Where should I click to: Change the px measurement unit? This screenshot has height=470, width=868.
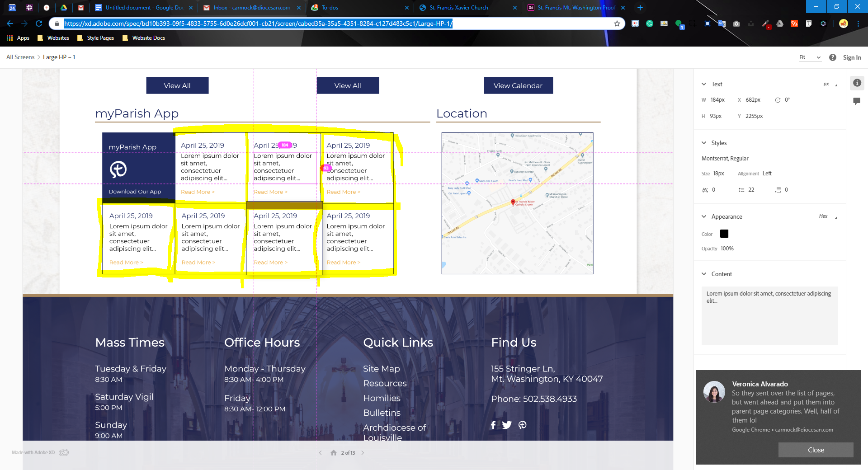pyautogui.click(x=830, y=84)
